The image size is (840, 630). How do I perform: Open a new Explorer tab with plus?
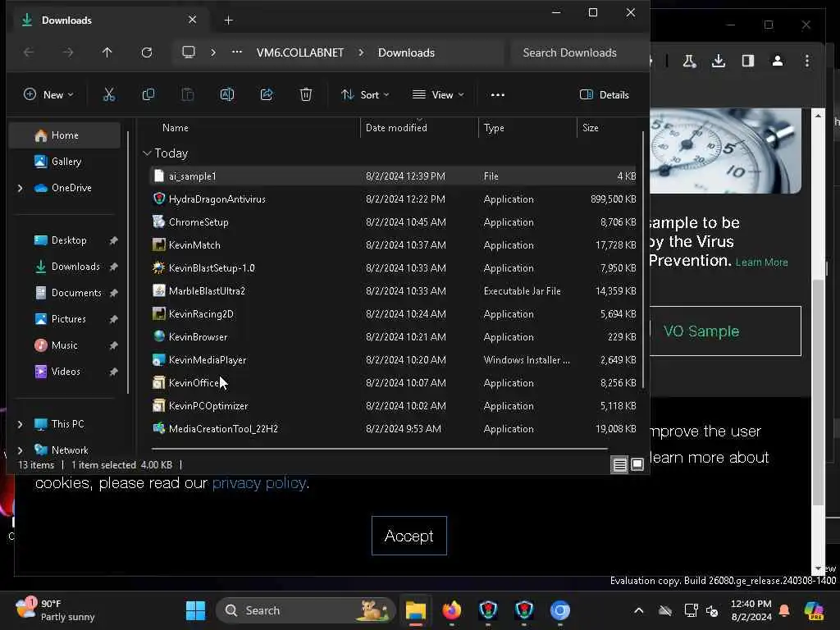[228, 21]
